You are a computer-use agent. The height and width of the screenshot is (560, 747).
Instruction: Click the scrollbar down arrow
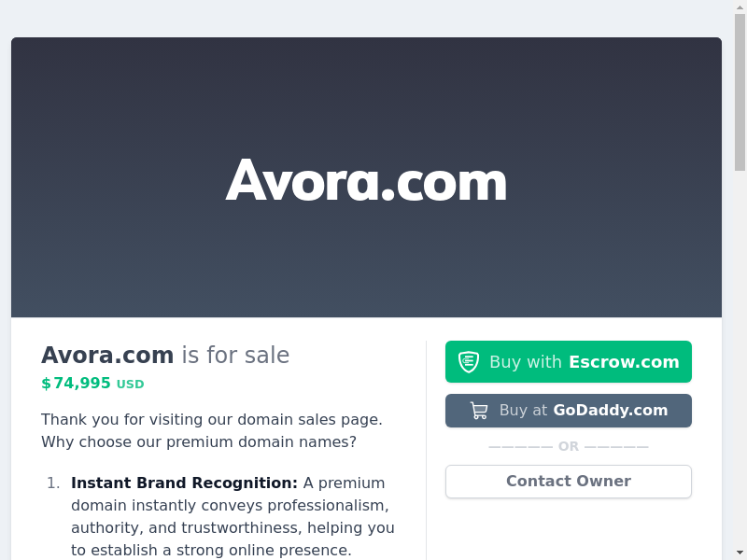point(740,553)
